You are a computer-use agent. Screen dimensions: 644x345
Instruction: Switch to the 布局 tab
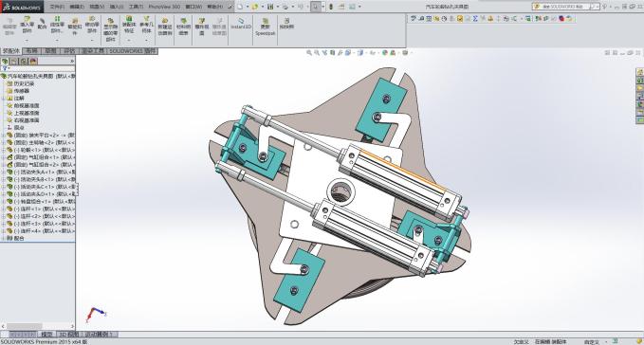(31, 51)
